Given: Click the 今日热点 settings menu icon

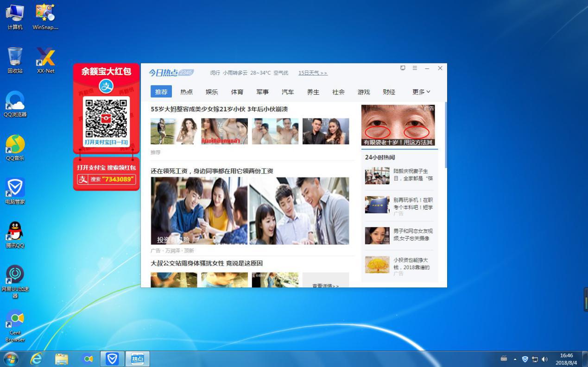Looking at the screenshot, I should 415,68.
